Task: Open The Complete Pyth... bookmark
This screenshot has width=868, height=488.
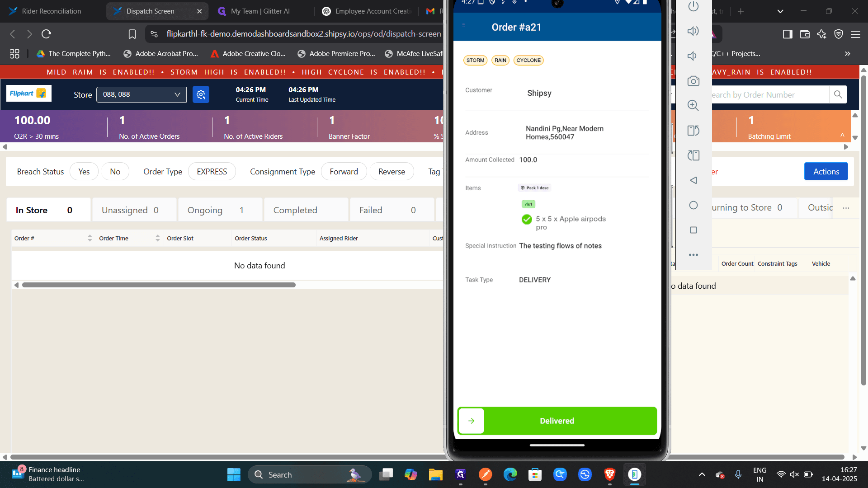Action: click(x=74, y=54)
